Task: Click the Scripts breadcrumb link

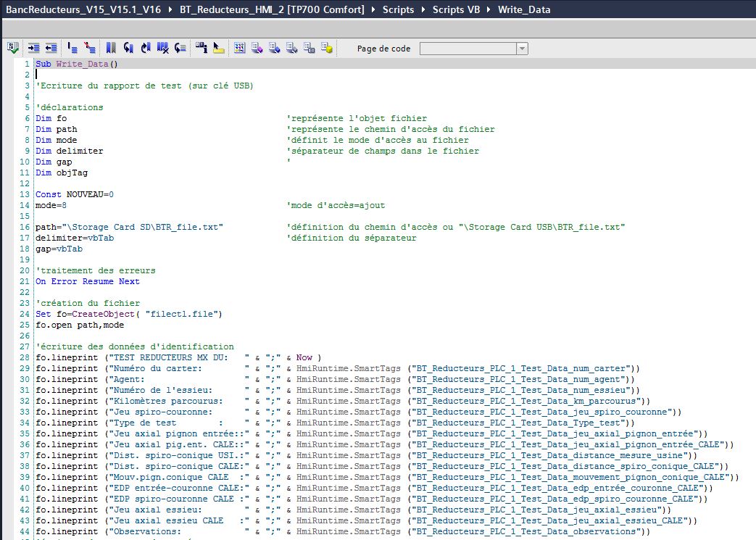Action: (x=398, y=10)
